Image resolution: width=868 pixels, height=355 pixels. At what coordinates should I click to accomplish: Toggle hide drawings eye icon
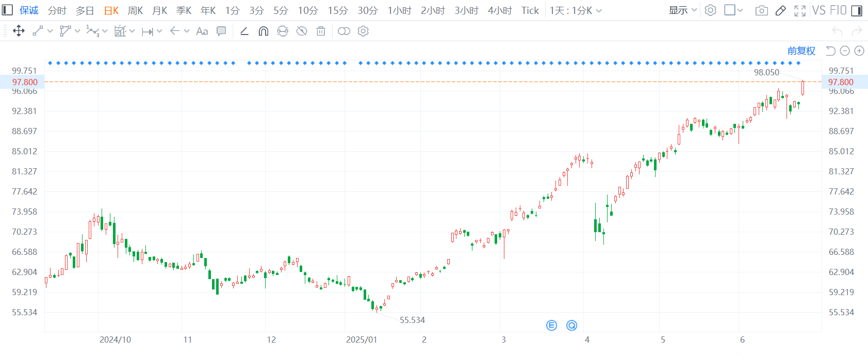[302, 31]
